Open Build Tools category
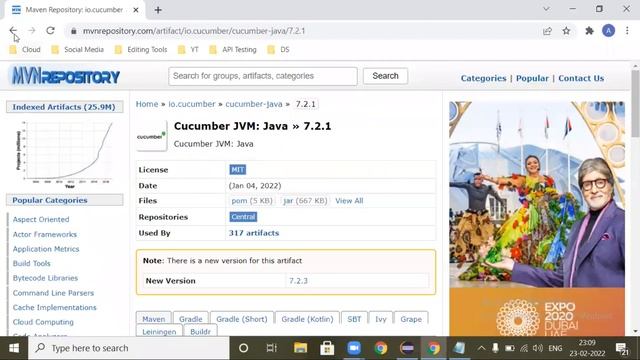This screenshot has height=360, width=640. coord(31,264)
